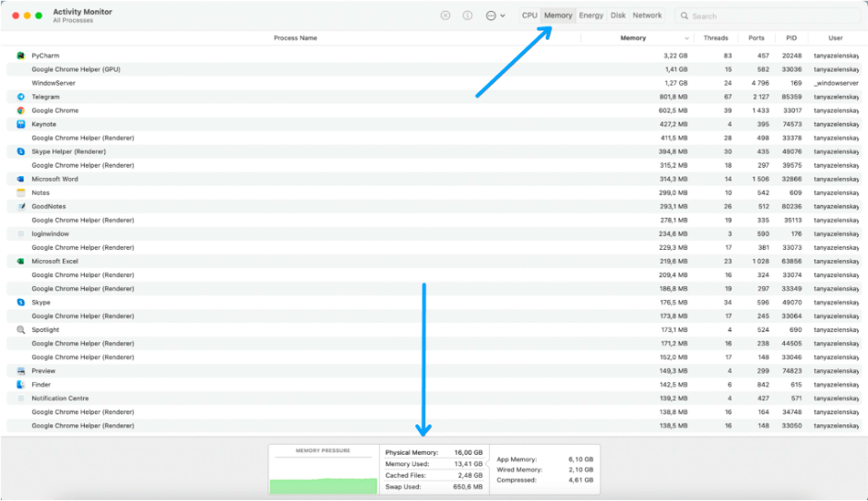This screenshot has width=868, height=501.
Task: Select the WindowServer process row
Action: click(x=434, y=83)
